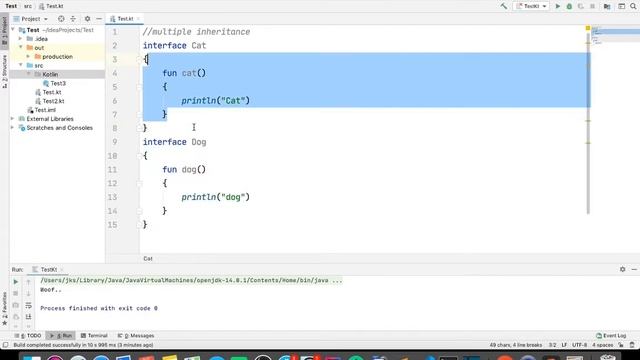Collapse the Kotlin package
The image size is (640, 360).
[29, 74]
